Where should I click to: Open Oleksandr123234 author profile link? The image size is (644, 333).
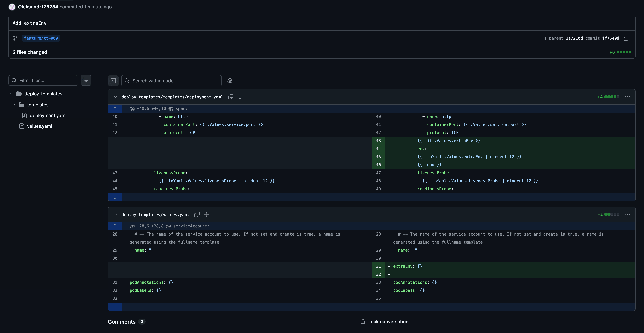click(x=38, y=7)
